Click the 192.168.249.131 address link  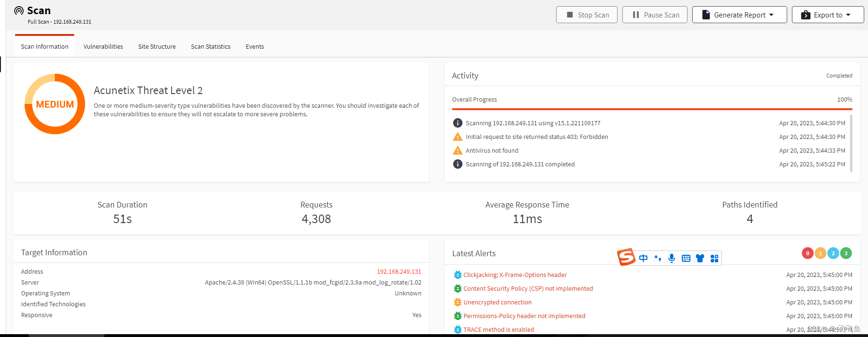[x=399, y=271]
